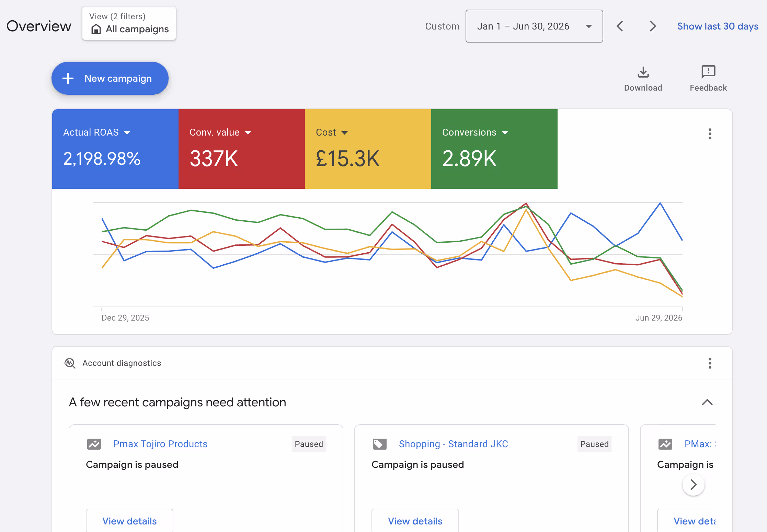Click the Paused status on Shopping - Standard JKC

click(x=594, y=444)
